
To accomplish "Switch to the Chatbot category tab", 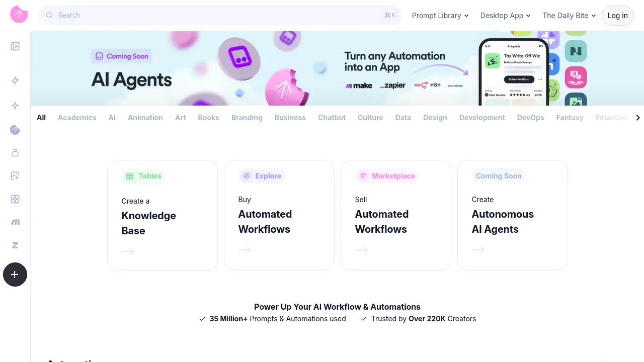I will tap(332, 118).
